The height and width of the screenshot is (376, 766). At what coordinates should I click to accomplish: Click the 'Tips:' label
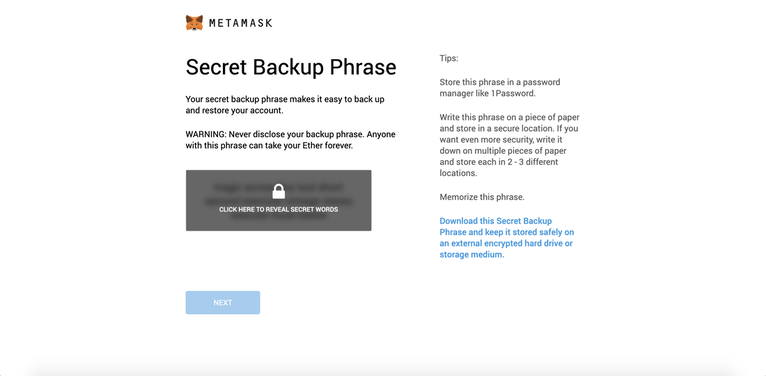point(449,58)
